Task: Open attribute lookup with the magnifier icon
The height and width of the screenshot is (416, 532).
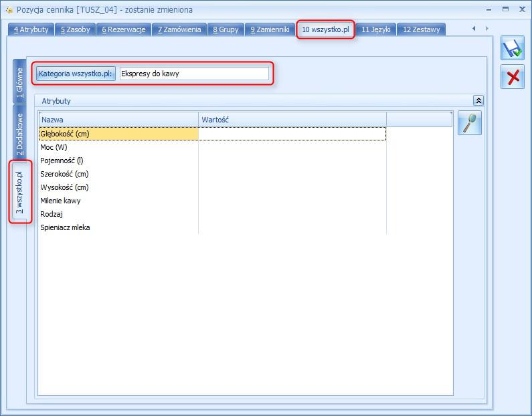Action: tap(470, 123)
